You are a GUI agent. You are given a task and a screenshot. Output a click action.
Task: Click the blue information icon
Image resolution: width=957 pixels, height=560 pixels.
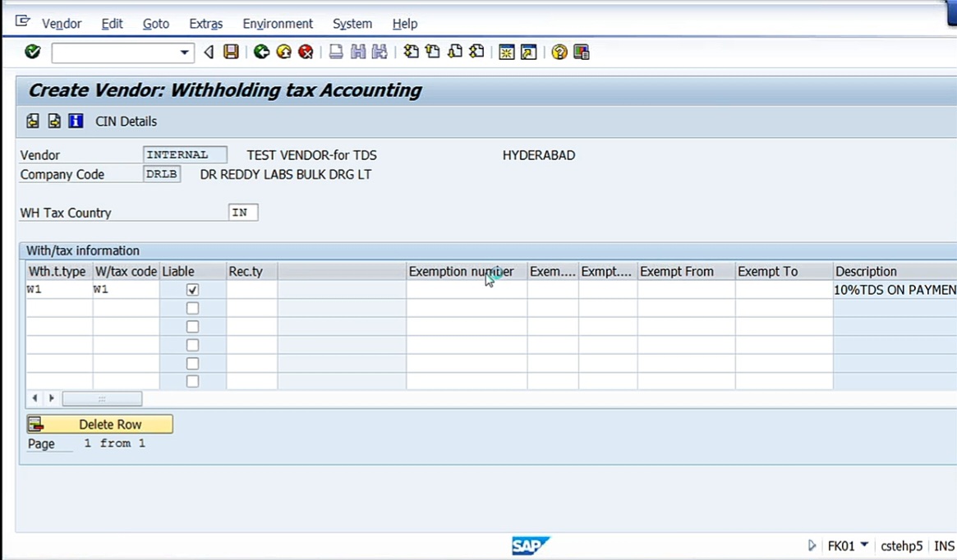pos(76,121)
